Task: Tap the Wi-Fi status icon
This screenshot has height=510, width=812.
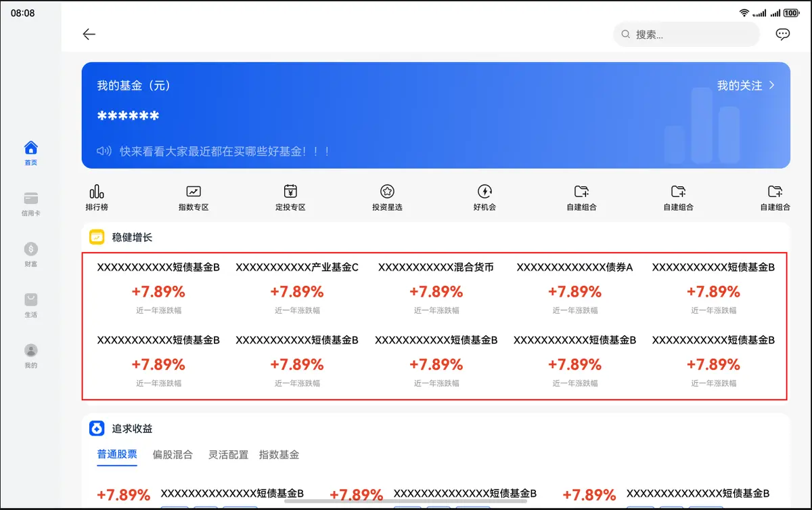Action: pos(744,13)
